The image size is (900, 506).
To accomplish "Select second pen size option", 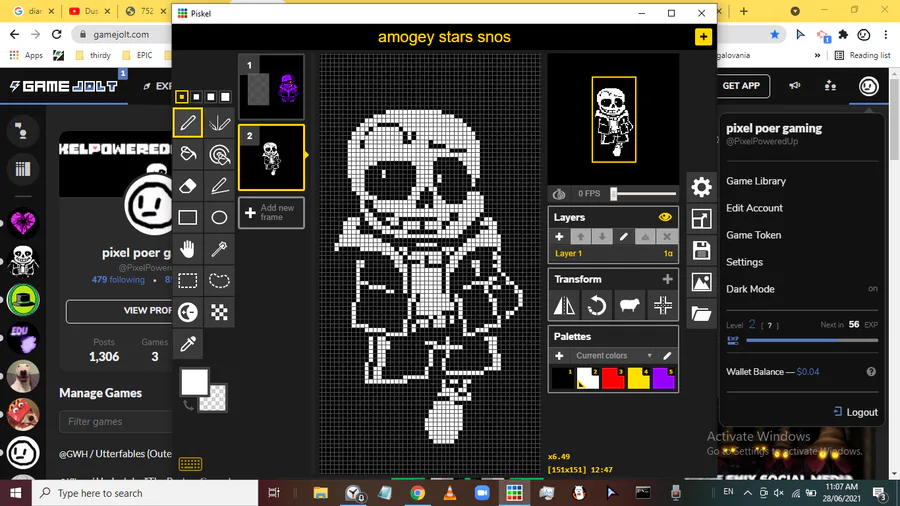I will pyautogui.click(x=196, y=97).
